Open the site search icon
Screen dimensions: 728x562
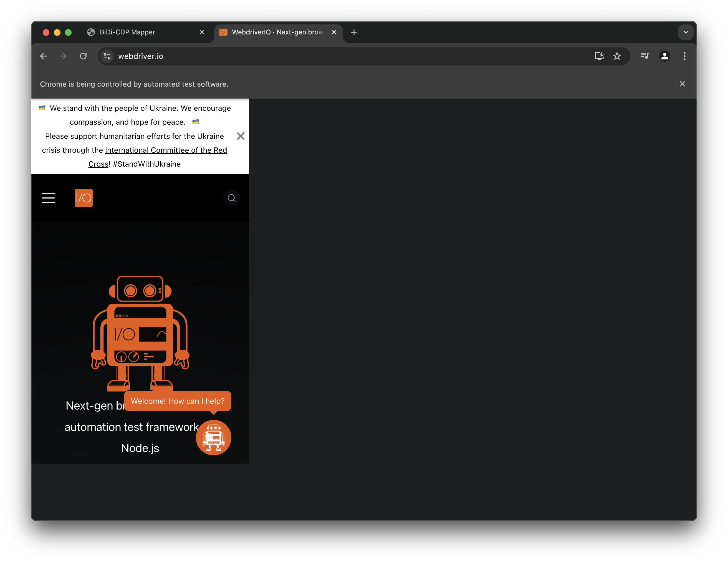click(x=231, y=198)
